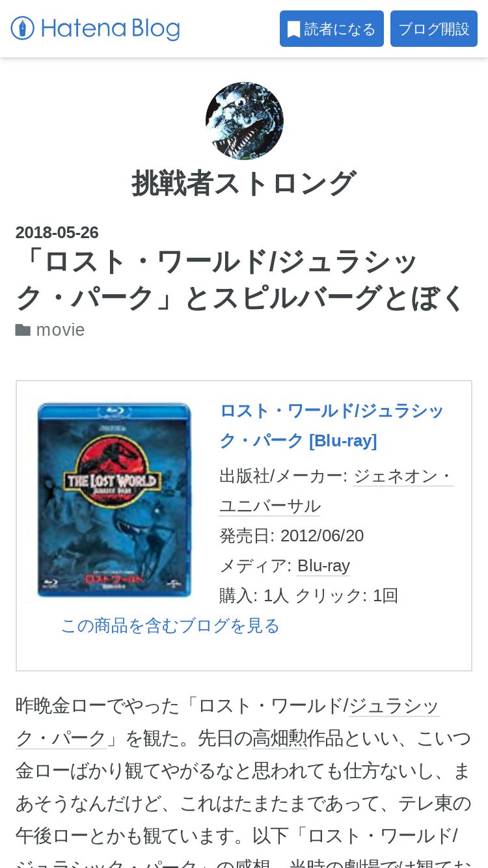The height and width of the screenshot is (868, 488).
Task: Click the folder icon beside movie category
Action: point(23,331)
